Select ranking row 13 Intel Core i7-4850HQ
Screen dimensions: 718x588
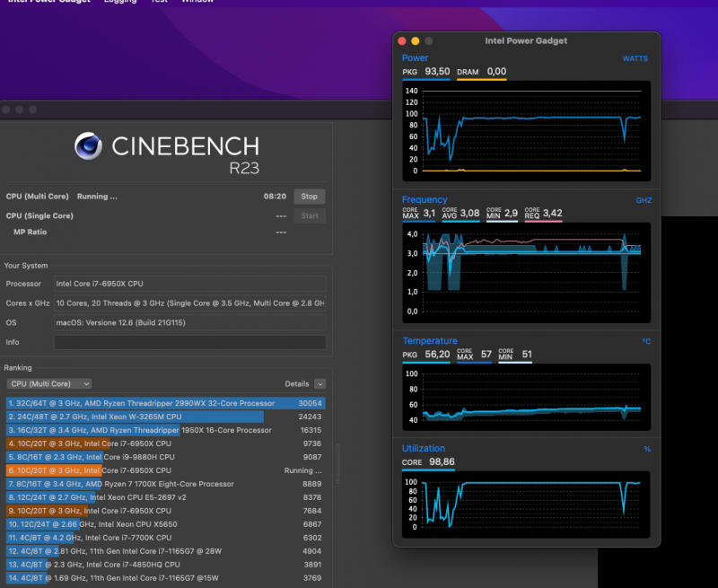click(x=166, y=564)
